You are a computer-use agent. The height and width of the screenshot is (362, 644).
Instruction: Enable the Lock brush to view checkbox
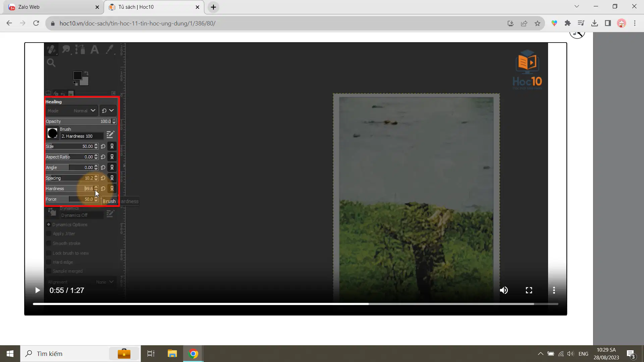pyautogui.click(x=49, y=253)
